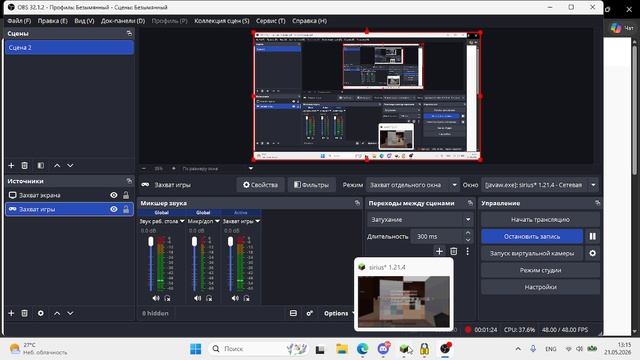Open the Режим capture mode dropdown

click(x=413, y=185)
